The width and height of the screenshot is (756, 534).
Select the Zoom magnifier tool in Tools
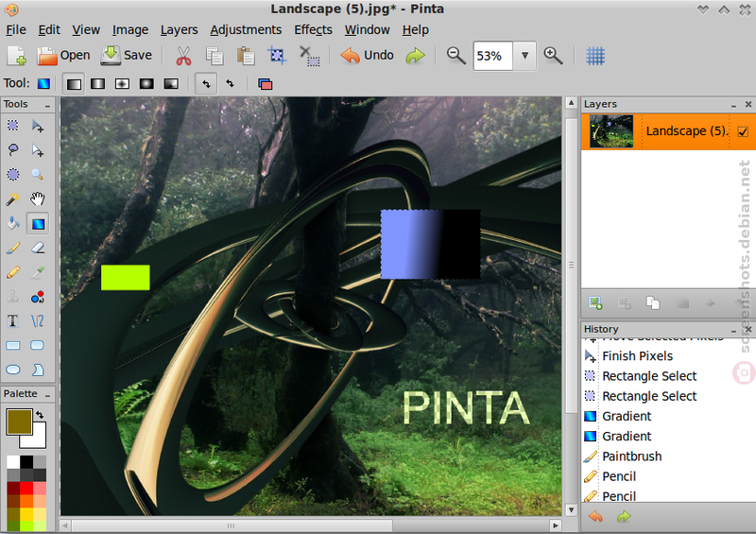(x=38, y=175)
